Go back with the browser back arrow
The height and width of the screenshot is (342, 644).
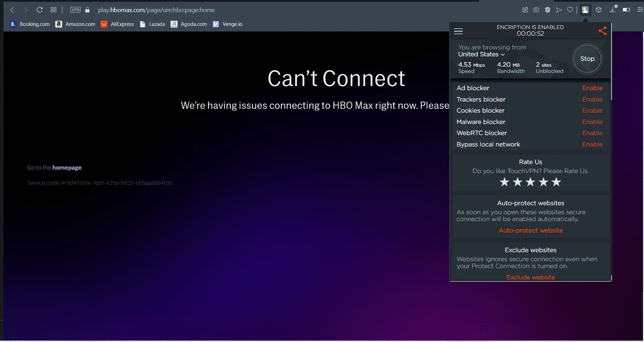[12, 10]
